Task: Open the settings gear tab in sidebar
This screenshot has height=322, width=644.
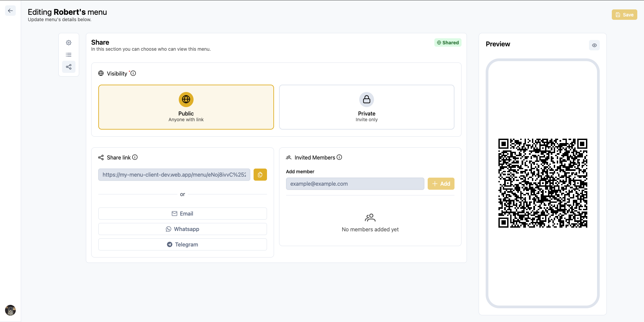Action: coord(69,43)
